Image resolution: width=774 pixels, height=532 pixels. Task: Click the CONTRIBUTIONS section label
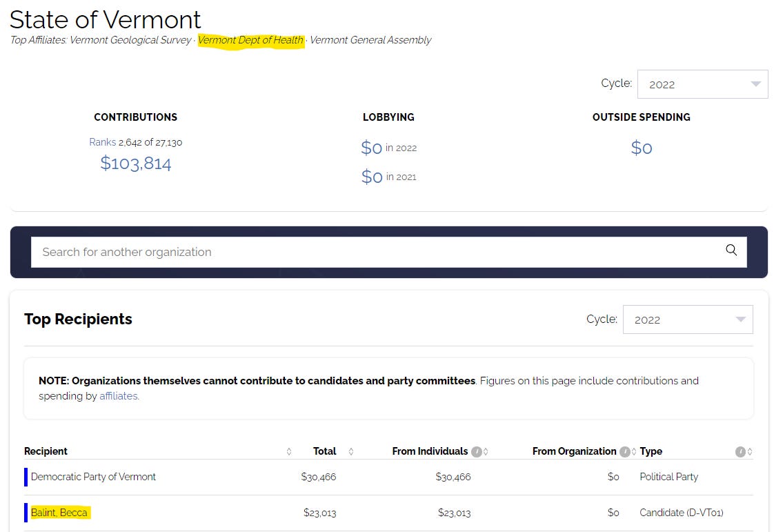point(136,117)
